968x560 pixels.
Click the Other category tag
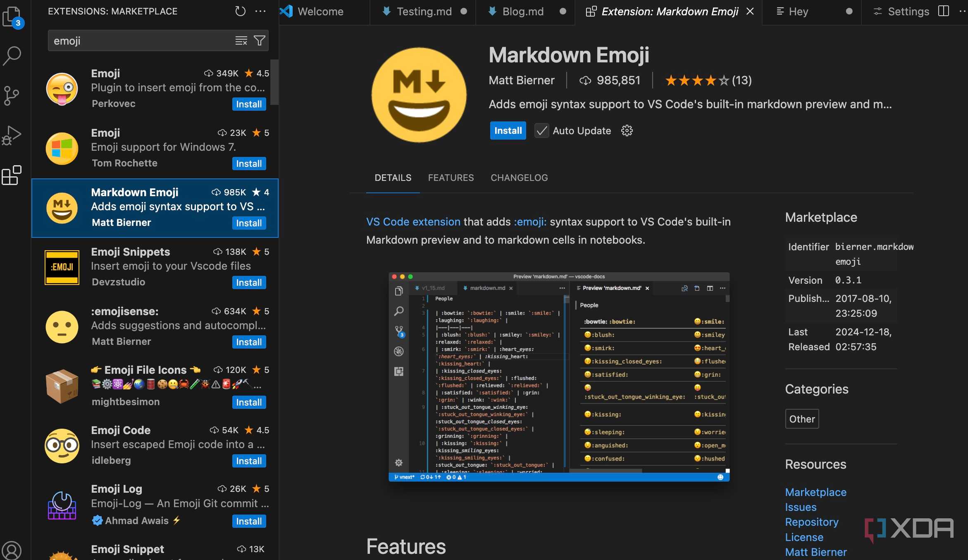pos(802,419)
